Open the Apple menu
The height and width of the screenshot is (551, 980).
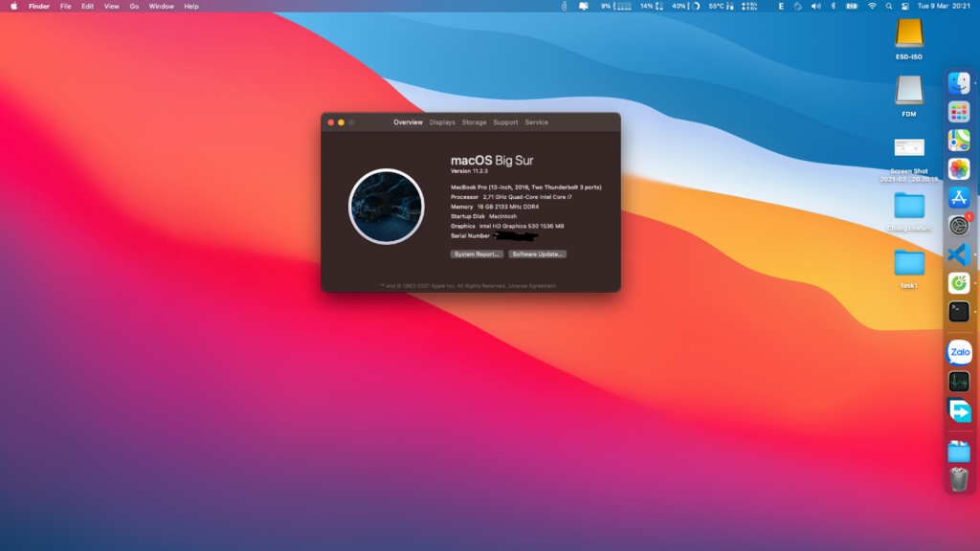[13, 6]
